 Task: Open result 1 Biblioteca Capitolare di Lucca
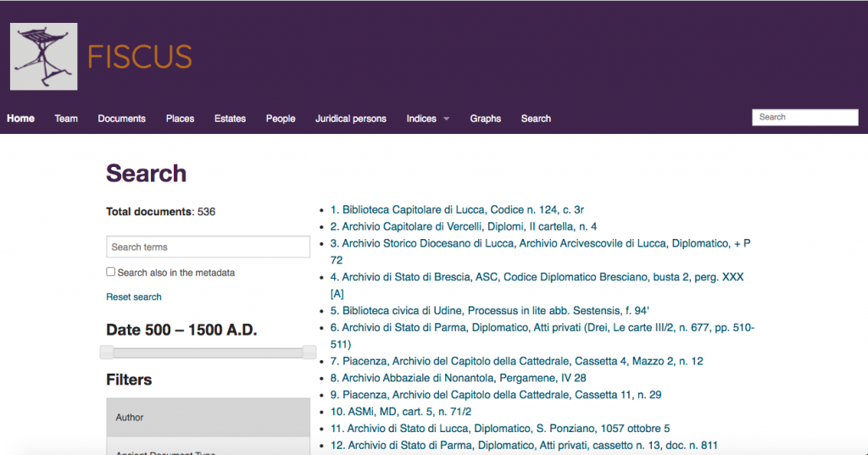point(457,210)
